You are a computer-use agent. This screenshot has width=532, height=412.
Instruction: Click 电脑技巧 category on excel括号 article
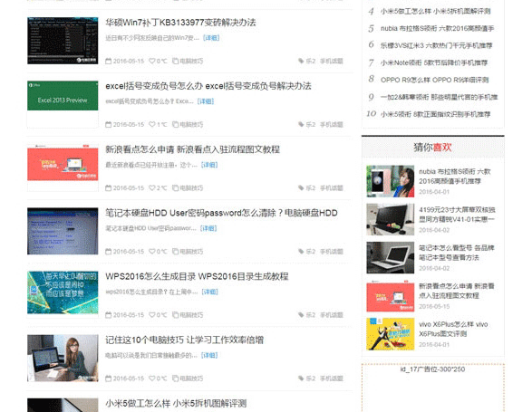[191, 124]
